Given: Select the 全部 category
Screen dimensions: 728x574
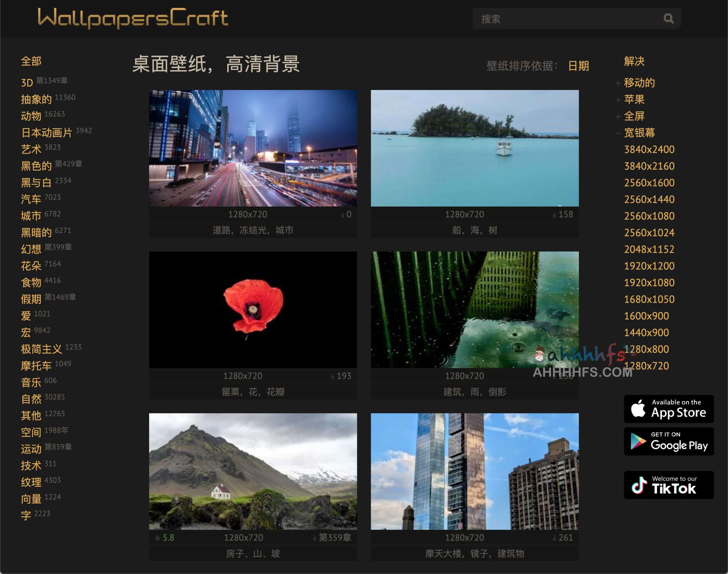Looking at the screenshot, I should tap(31, 62).
